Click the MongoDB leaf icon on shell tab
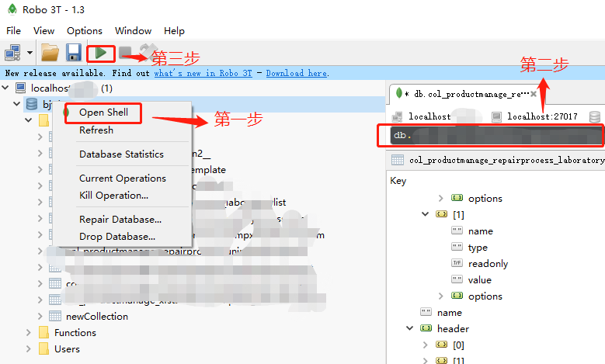 click(x=399, y=93)
